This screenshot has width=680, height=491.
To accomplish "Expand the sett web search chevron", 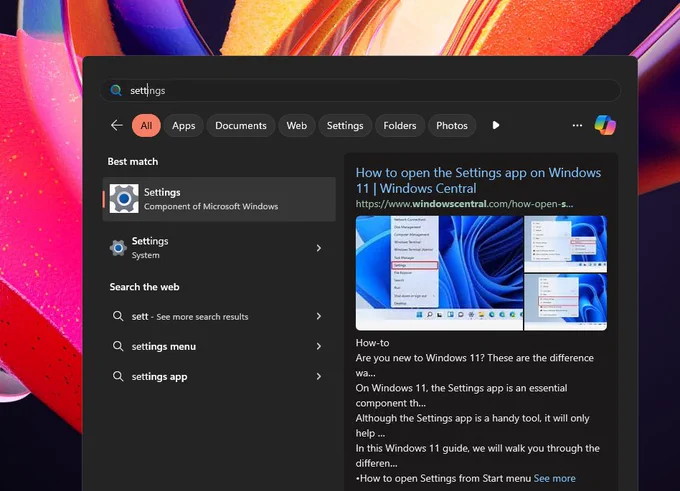I will pos(319,316).
